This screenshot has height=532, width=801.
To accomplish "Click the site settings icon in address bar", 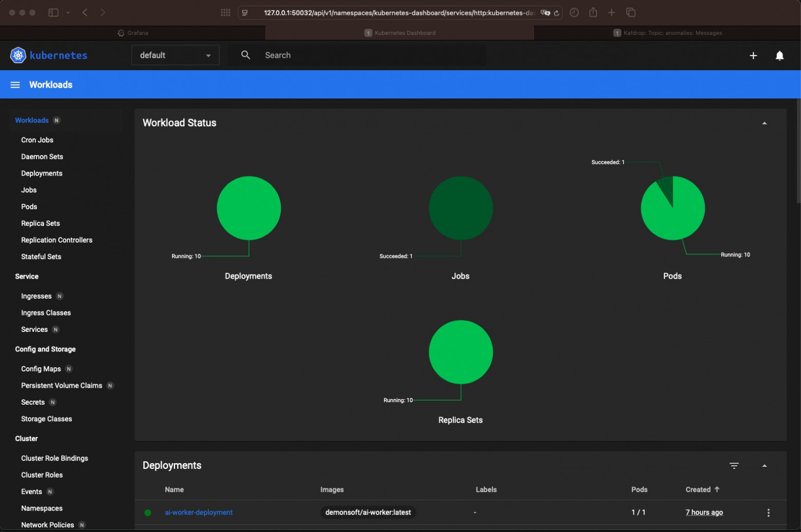I will pyautogui.click(x=245, y=13).
